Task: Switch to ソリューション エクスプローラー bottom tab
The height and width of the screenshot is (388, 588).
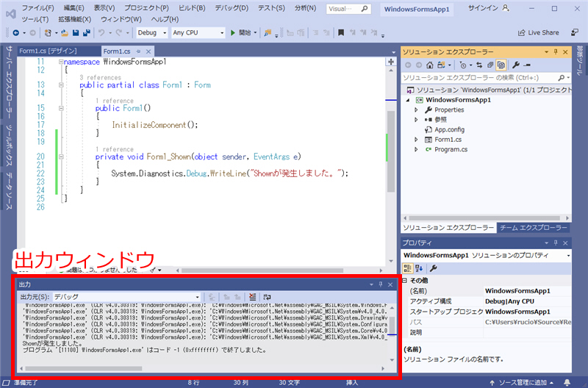Action: [448, 228]
